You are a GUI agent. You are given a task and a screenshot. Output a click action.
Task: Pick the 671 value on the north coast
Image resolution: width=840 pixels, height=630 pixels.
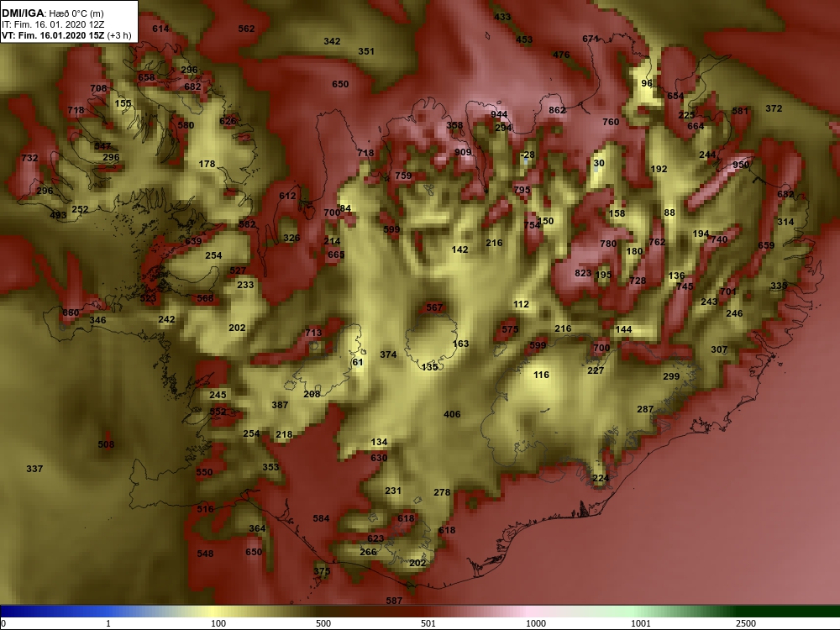coord(591,39)
